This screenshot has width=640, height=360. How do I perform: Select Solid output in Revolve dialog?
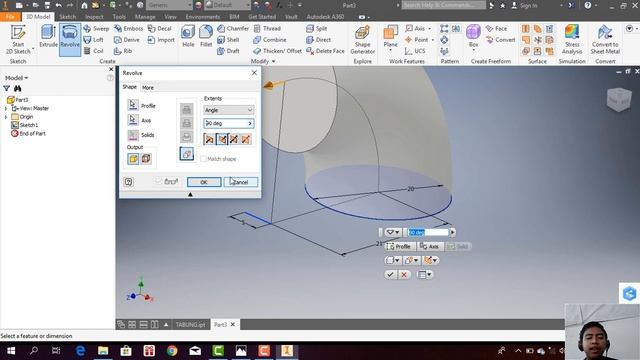[x=133, y=159]
